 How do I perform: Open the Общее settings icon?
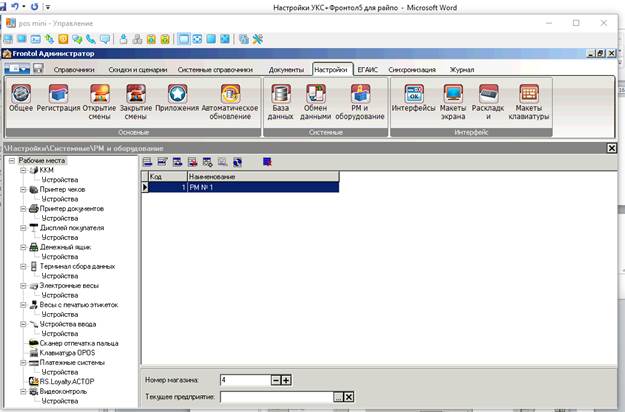pos(21,98)
